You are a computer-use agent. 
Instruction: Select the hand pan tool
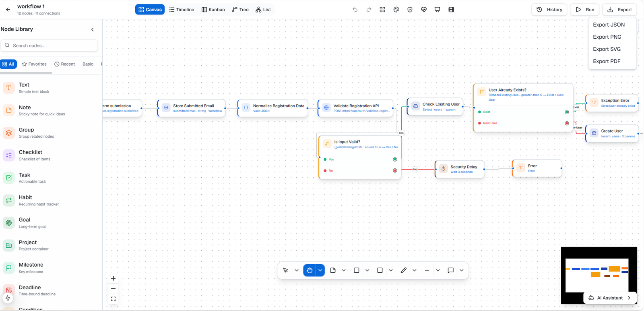[310, 270]
